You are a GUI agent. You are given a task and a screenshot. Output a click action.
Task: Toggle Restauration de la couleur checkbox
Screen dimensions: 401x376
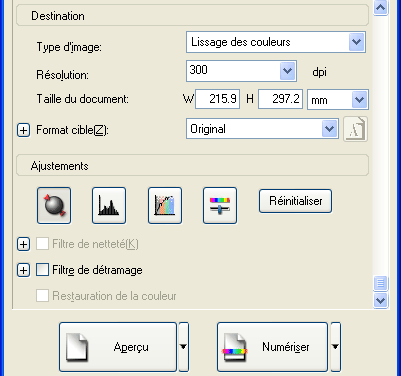point(42,295)
